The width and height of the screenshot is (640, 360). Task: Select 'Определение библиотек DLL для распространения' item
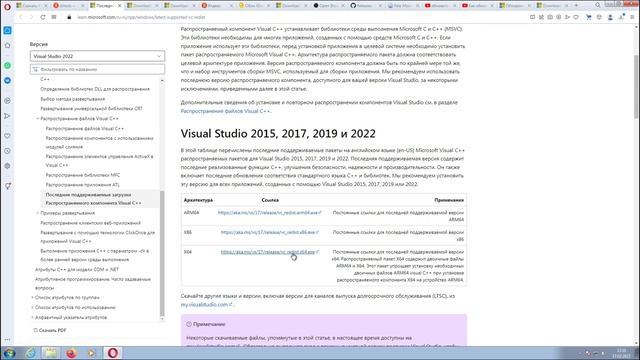point(95,89)
